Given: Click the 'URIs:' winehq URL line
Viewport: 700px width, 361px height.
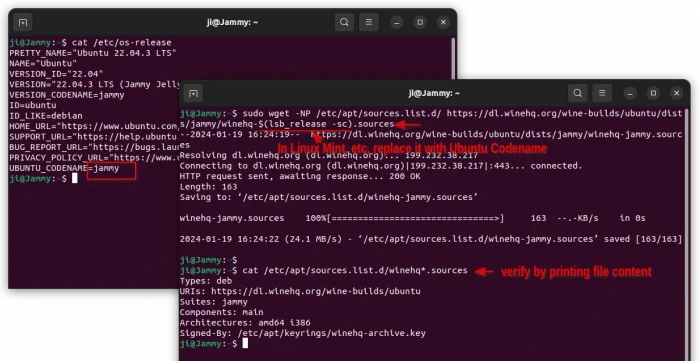Looking at the screenshot, I should [x=300, y=291].
